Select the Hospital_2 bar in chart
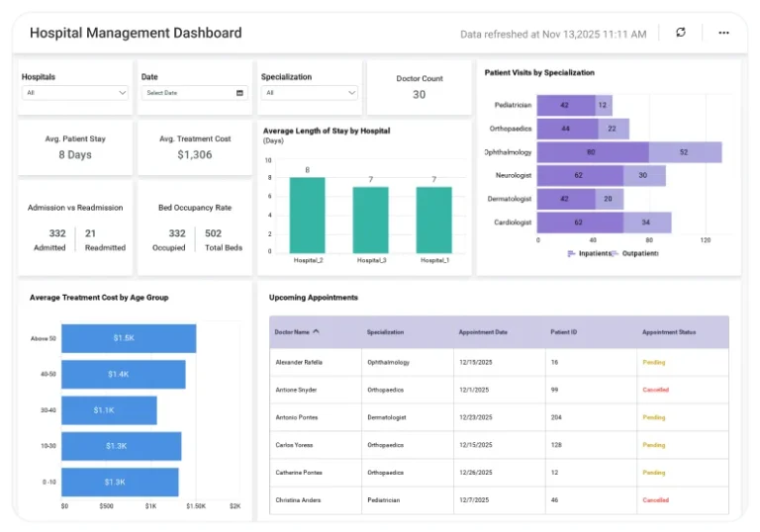The height and width of the screenshot is (532, 760). pyautogui.click(x=307, y=215)
